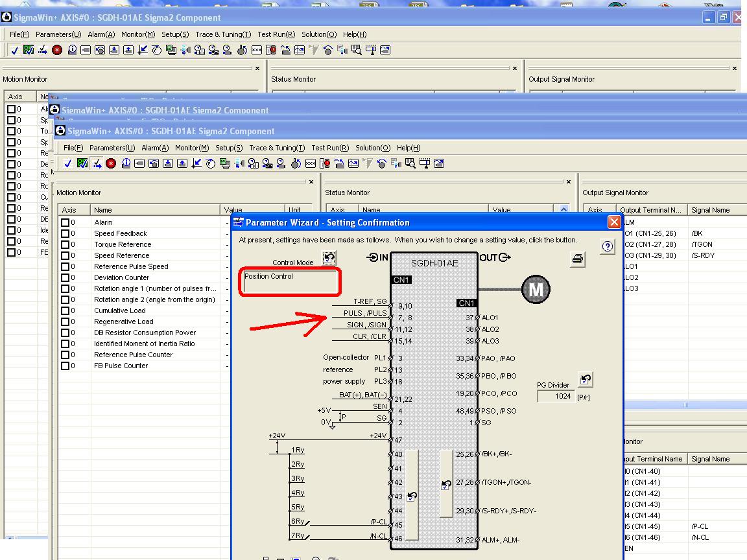Click the green grid monitor icon in front window toolbar
Image resolution: width=747 pixels, height=560 pixels.
(225, 164)
